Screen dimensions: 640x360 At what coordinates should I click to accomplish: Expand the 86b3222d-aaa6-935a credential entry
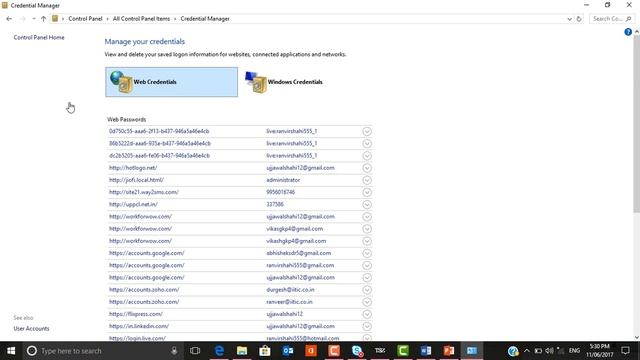367,144
